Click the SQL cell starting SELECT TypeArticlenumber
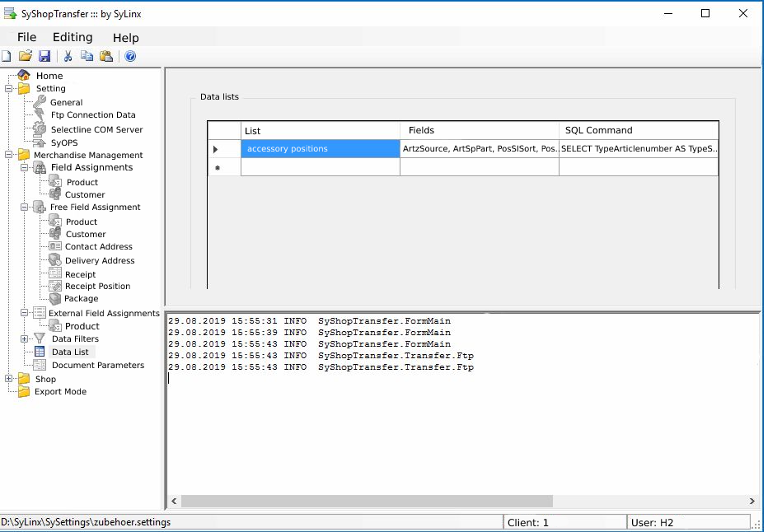 point(639,149)
